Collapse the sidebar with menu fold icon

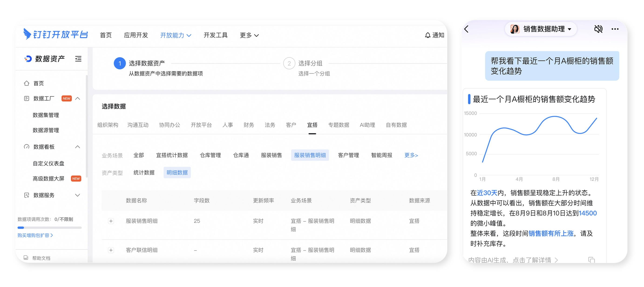pos(78,59)
